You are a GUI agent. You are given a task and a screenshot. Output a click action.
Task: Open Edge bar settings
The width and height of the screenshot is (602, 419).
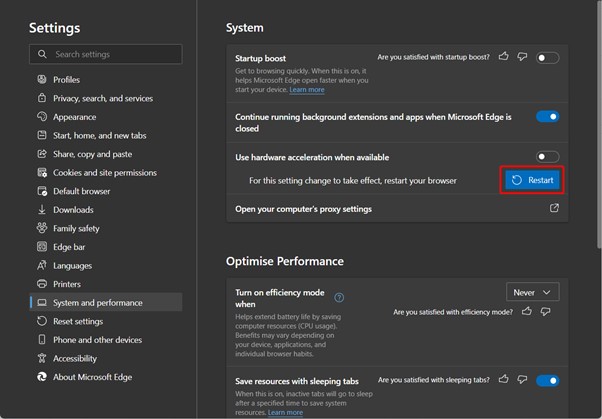click(106, 247)
